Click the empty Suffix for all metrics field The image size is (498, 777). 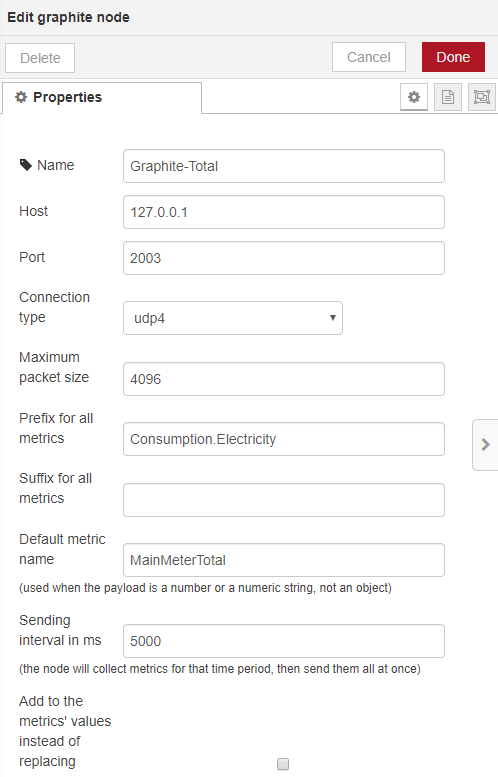click(x=283, y=500)
